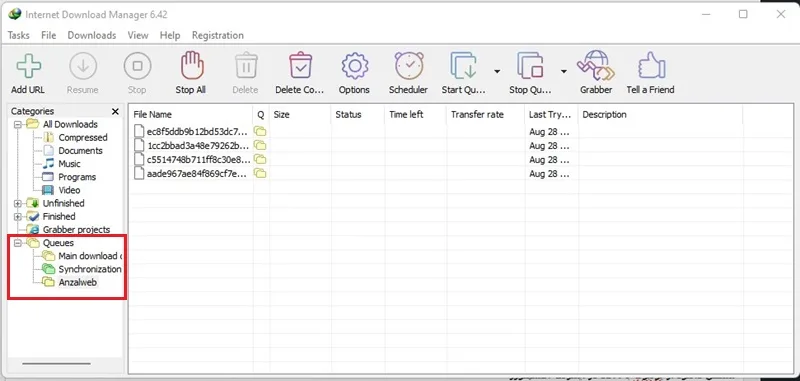Launch the Grabber tool icon
This screenshot has height=381, width=800.
click(x=596, y=66)
